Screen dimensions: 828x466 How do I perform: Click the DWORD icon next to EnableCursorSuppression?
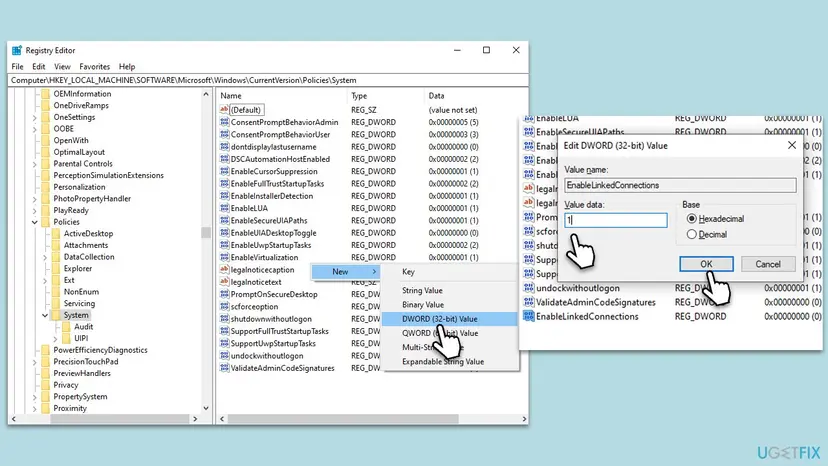coord(224,171)
